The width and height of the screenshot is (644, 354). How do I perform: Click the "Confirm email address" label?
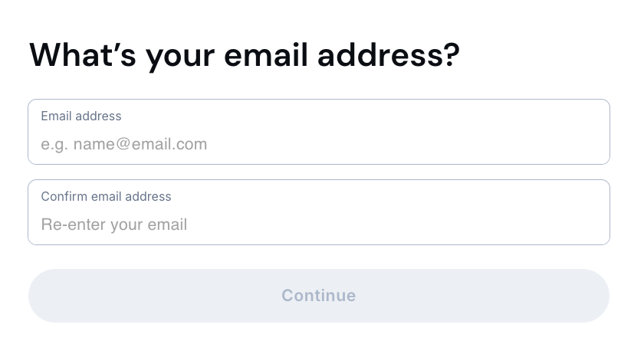pos(106,197)
